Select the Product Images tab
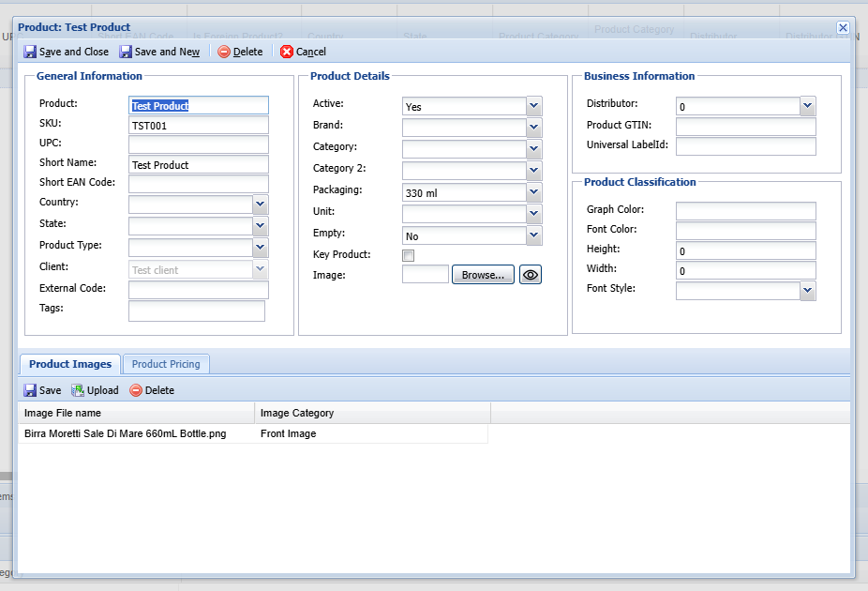The image size is (868, 591). click(x=69, y=363)
